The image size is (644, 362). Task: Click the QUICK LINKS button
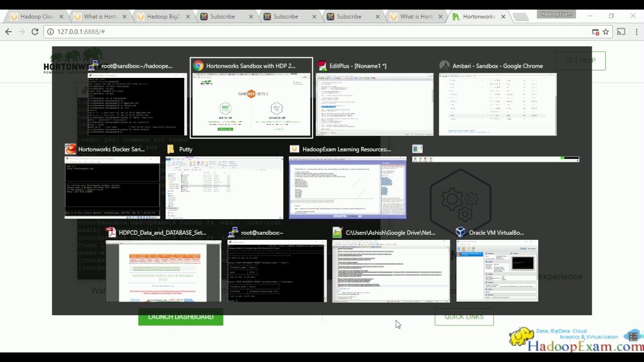click(464, 317)
